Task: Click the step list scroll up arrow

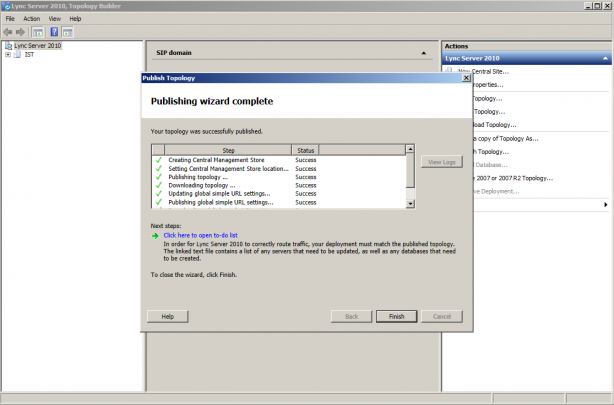Action: click(410, 149)
